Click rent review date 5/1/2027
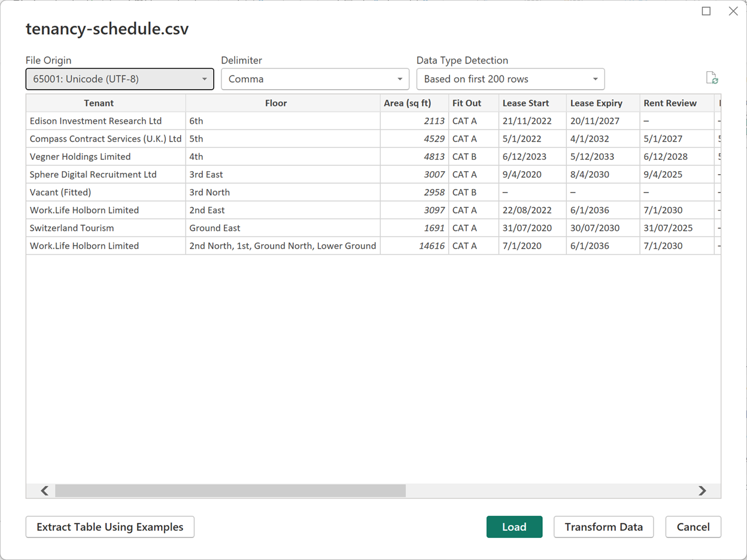Viewport: 747px width, 560px height. (677, 139)
